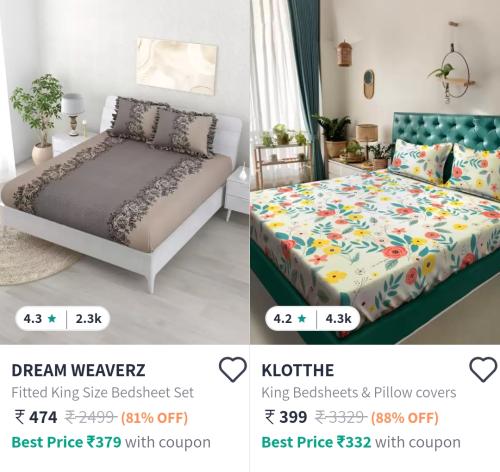Click the struck-through ₹2499 original price
The height and width of the screenshot is (472, 500).
point(91,417)
